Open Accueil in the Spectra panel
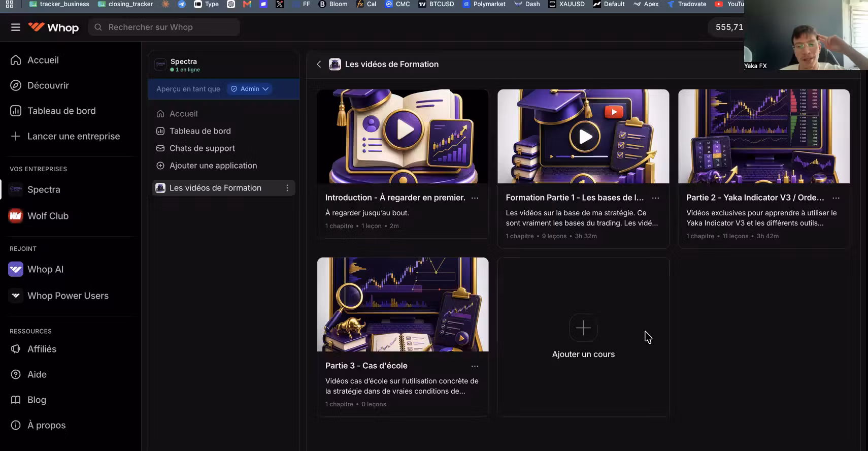 point(177,114)
